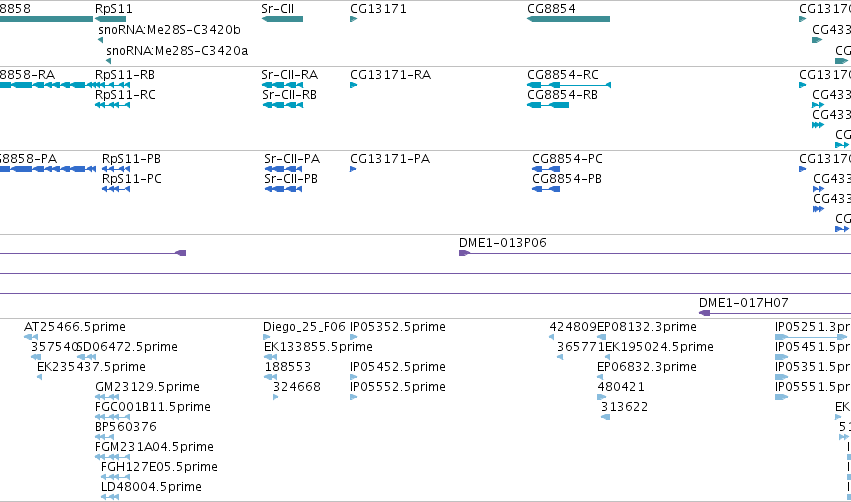Select FGC001B11.5prime EST label
851x502 pixels.
(x=153, y=407)
